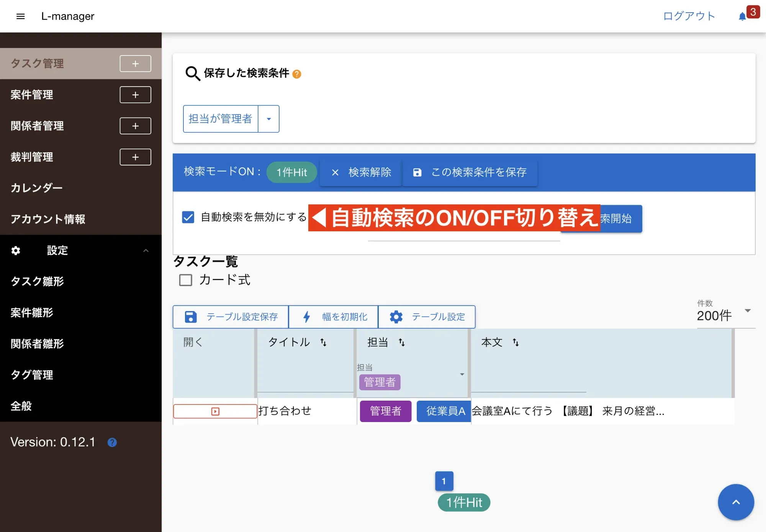Open カレンダー in the sidebar

36,188
